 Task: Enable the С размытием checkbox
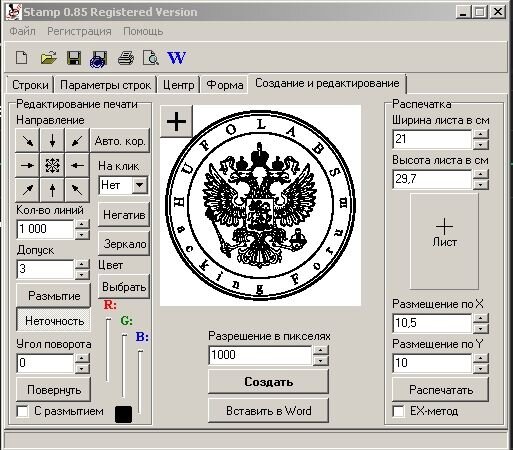pyautogui.click(x=22, y=411)
